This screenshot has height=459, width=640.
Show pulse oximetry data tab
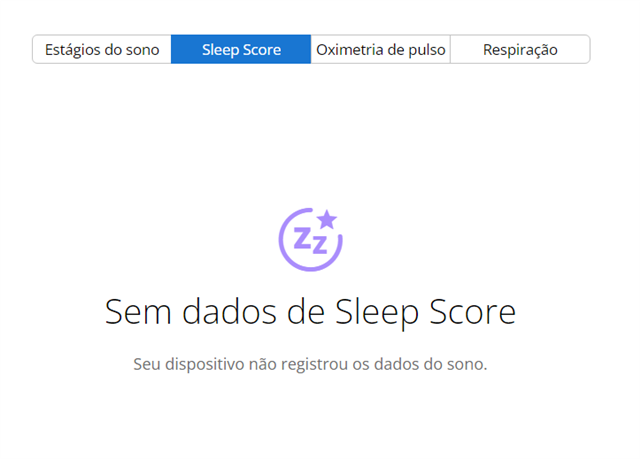click(380, 49)
